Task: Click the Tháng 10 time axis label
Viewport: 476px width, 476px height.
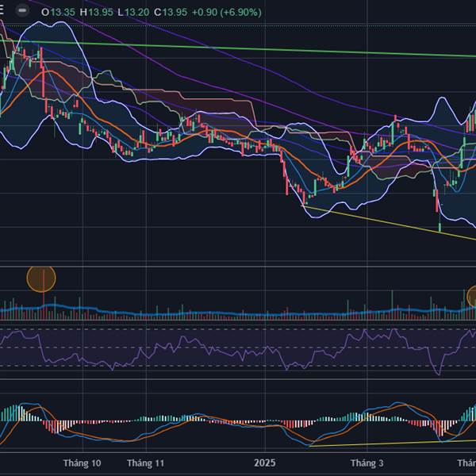Action: pyautogui.click(x=82, y=463)
